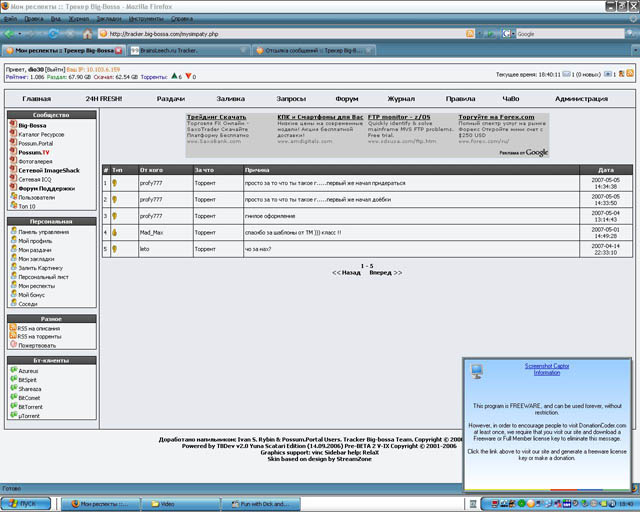Screen dimensions: 640x512
Task: Open Заливка in site navigation
Action: click(231, 99)
